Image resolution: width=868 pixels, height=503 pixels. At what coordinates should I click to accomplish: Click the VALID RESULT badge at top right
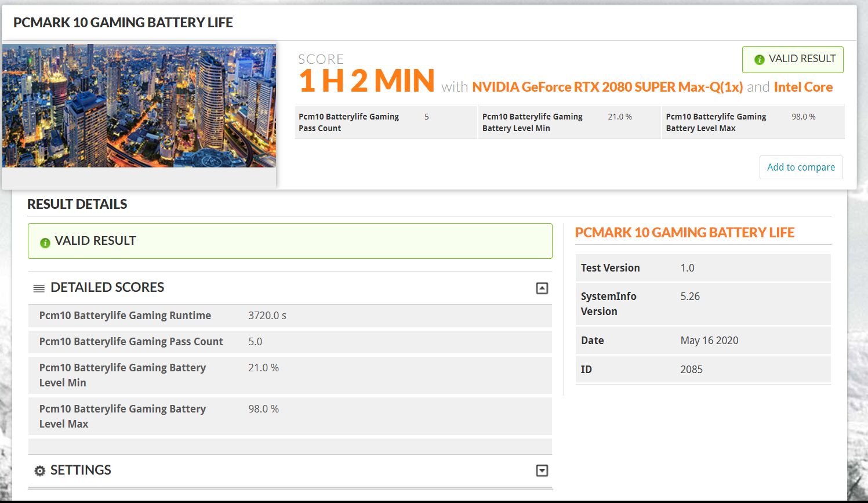(793, 60)
